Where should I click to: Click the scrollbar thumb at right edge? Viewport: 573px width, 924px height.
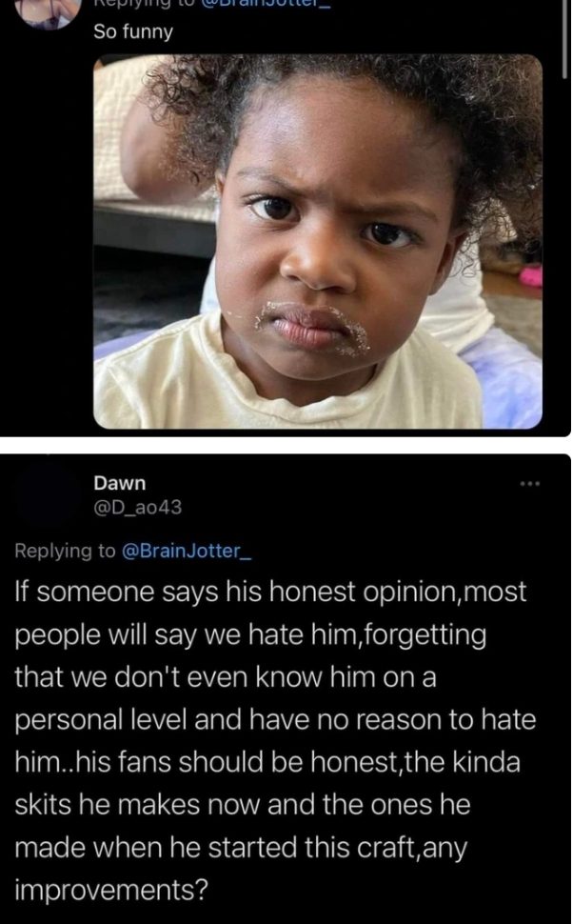click(x=564, y=38)
